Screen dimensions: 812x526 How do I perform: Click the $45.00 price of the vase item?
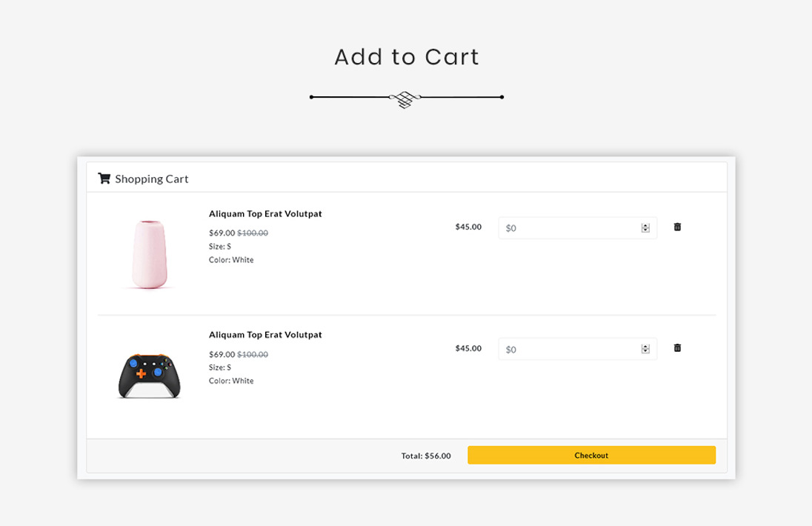(x=468, y=227)
